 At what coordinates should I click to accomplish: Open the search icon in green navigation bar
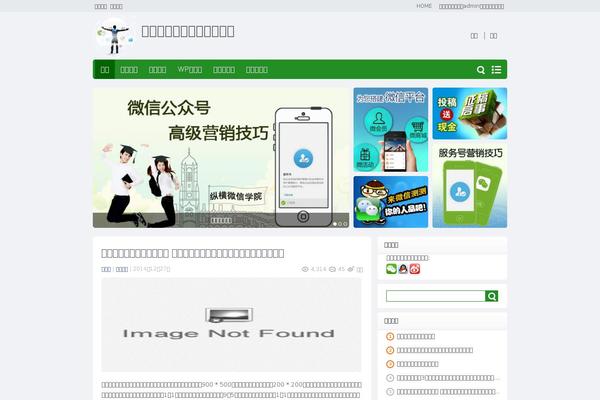(481, 70)
